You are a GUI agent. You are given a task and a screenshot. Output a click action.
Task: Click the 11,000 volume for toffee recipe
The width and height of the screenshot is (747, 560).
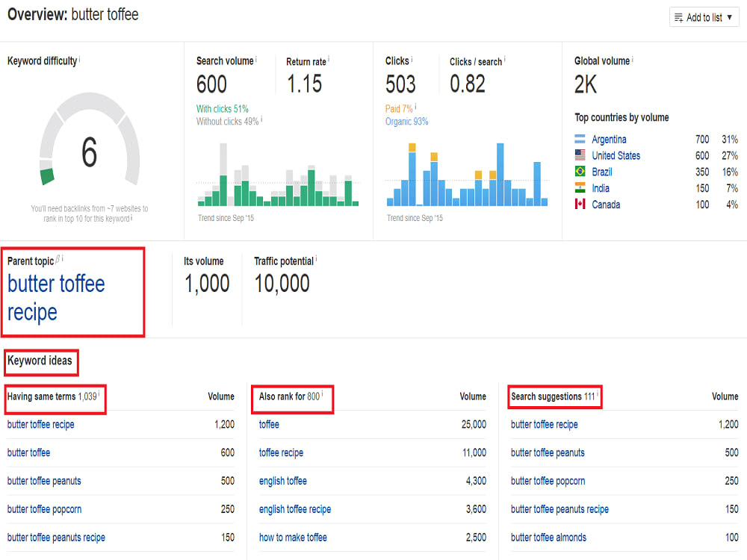tap(474, 452)
